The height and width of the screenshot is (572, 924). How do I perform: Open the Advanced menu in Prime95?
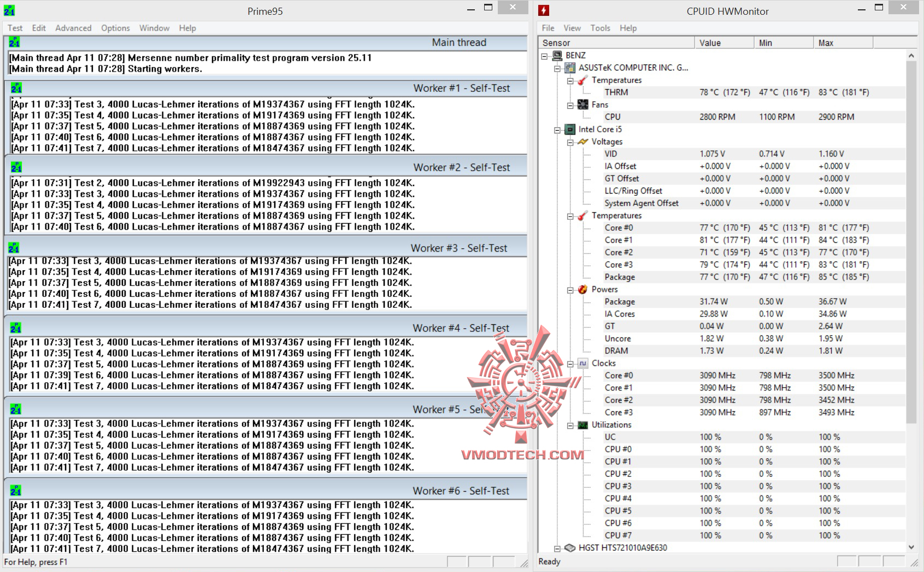click(73, 28)
